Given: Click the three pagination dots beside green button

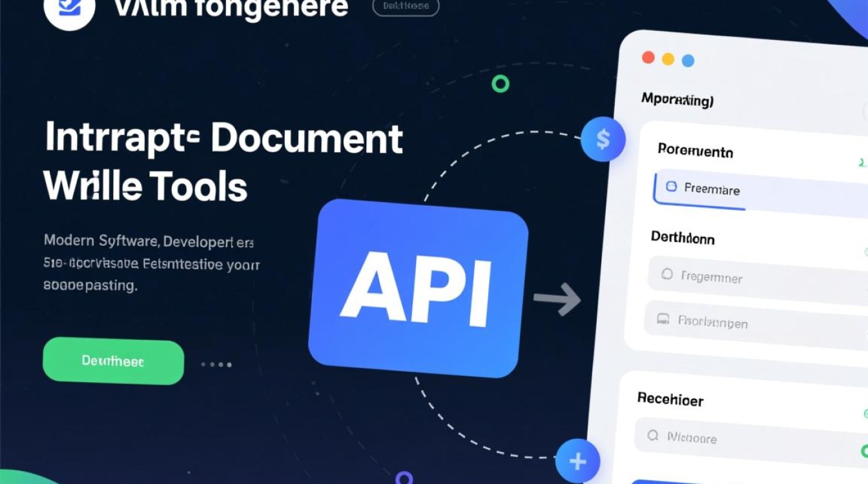Looking at the screenshot, I should [216, 365].
